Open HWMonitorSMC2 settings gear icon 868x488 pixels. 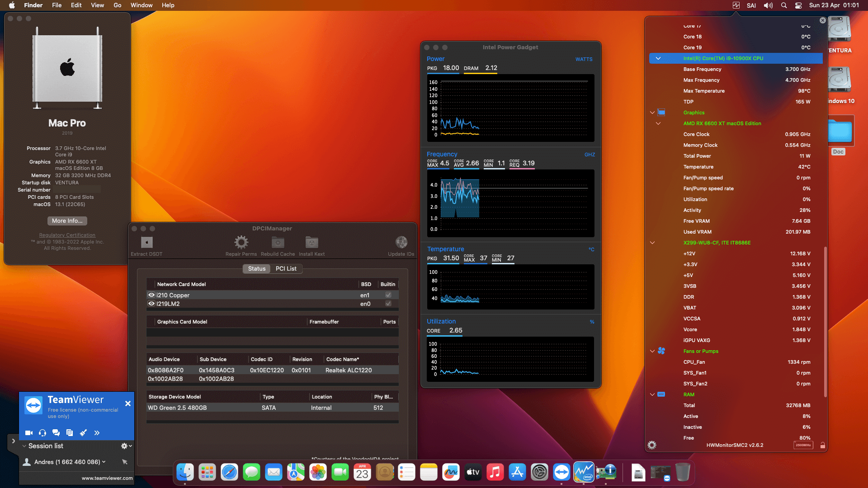click(x=652, y=445)
